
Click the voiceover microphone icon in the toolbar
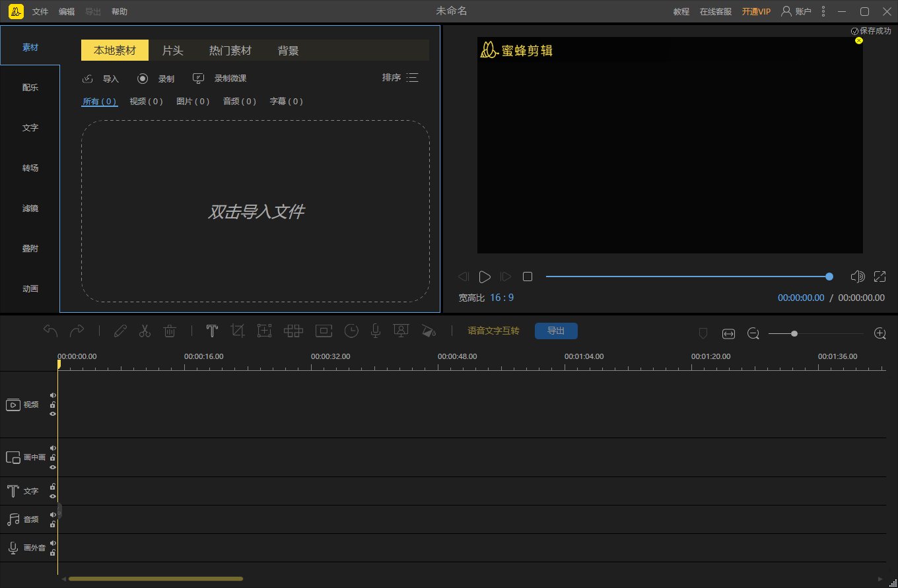tap(375, 331)
